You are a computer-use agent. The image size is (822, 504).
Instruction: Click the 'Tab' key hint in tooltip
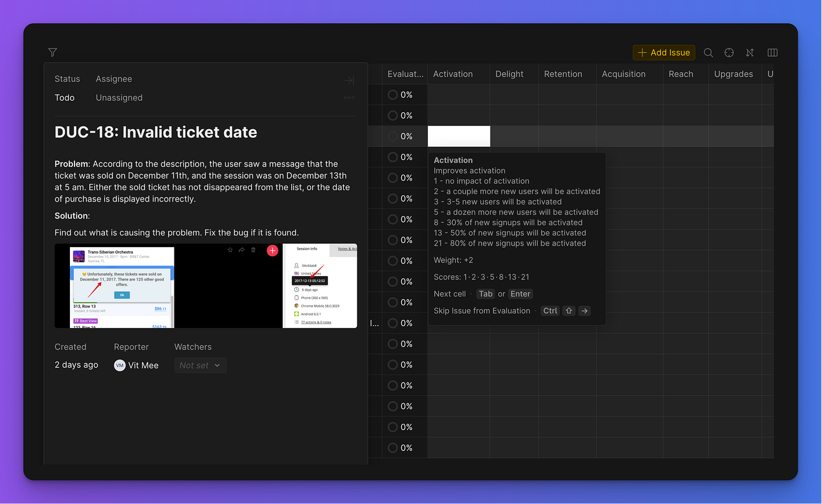[486, 294]
